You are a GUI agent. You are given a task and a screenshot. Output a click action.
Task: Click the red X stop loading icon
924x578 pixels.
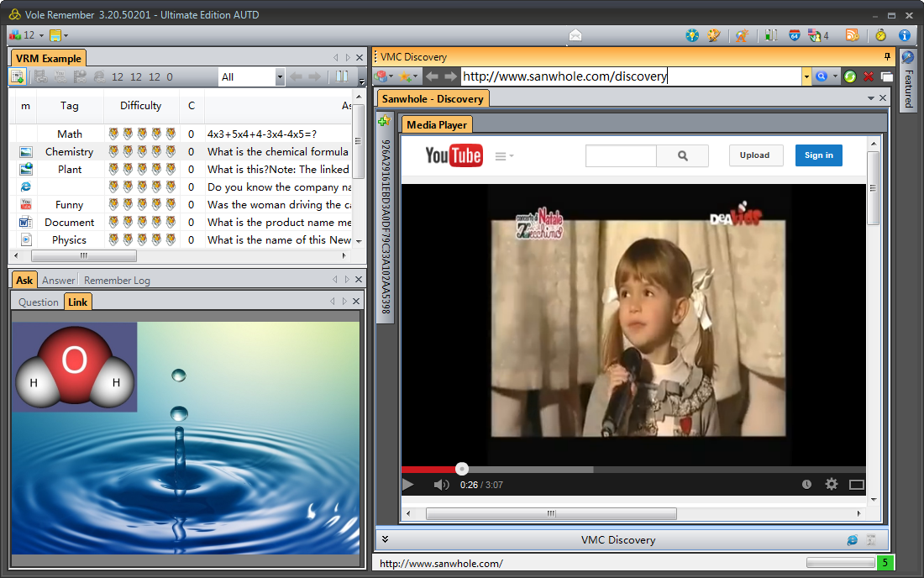coord(868,76)
